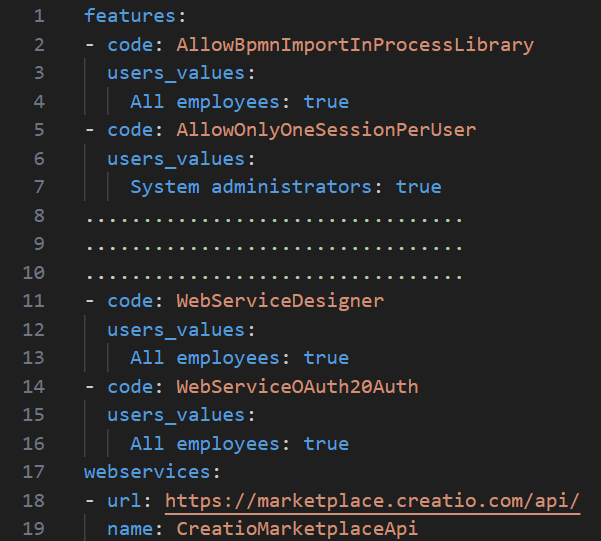This screenshot has height=541, width=601.
Task: Click the CreatioMarketplaceApi name value
Action: coord(297,529)
